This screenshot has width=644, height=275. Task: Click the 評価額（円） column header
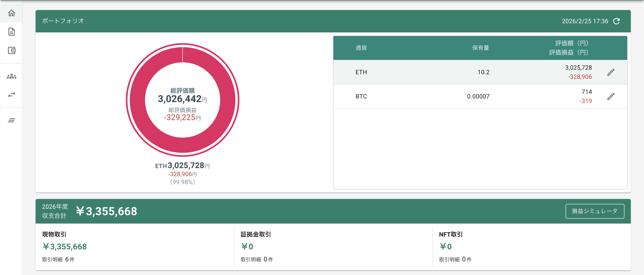click(572, 43)
